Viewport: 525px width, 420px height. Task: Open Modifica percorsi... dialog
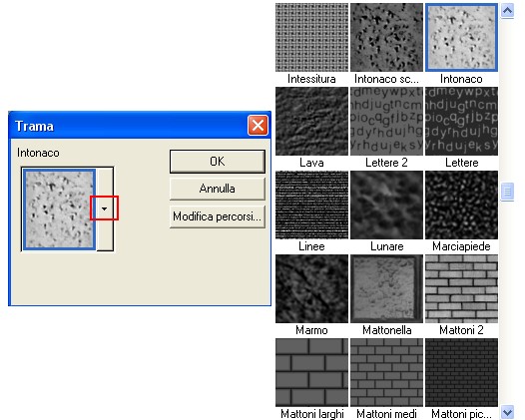click(218, 216)
